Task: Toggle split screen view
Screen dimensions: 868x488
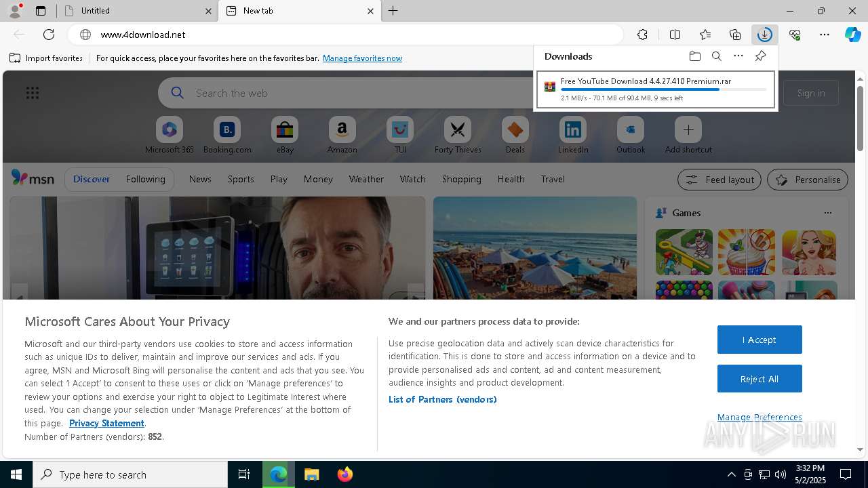Action: 675,35
